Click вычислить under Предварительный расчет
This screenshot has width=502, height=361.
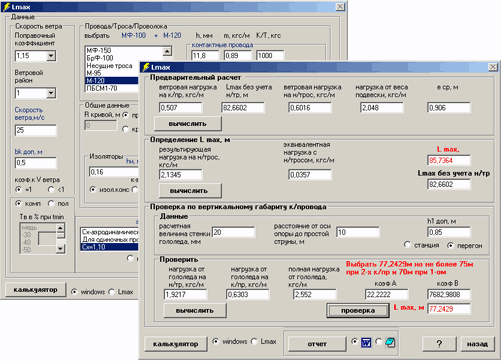point(188,124)
